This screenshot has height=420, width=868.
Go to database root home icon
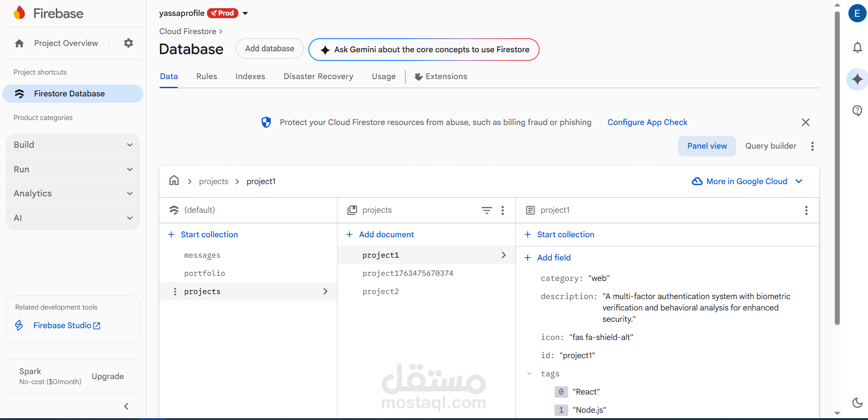click(174, 181)
